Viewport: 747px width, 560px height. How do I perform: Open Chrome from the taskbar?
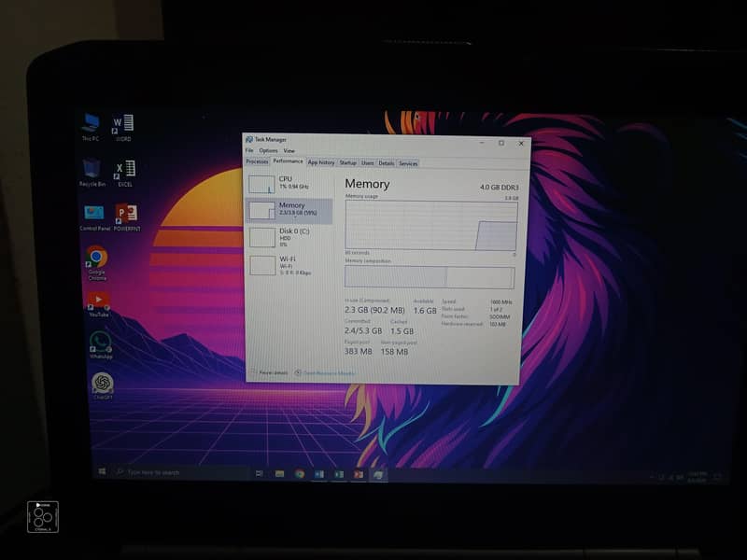click(299, 474)
